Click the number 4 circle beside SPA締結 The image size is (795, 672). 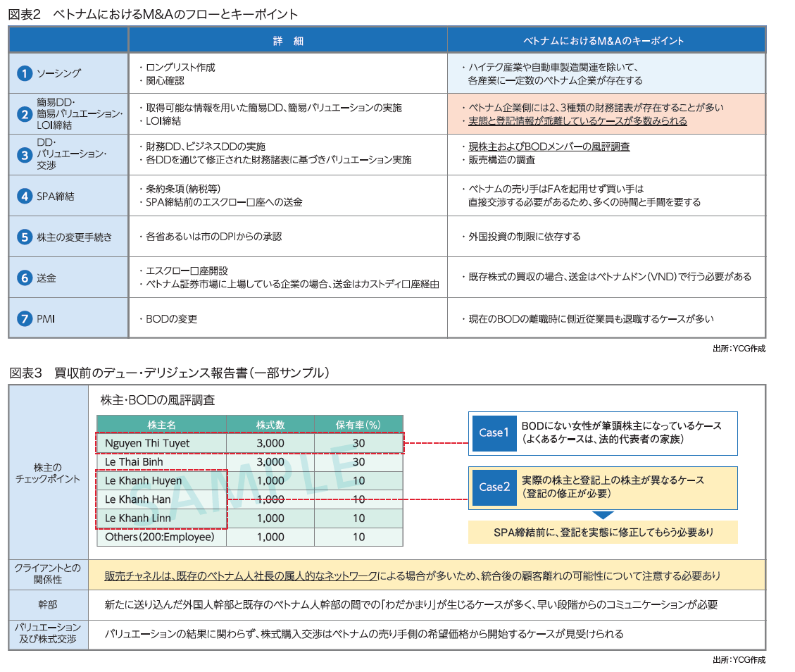[25, 197]
